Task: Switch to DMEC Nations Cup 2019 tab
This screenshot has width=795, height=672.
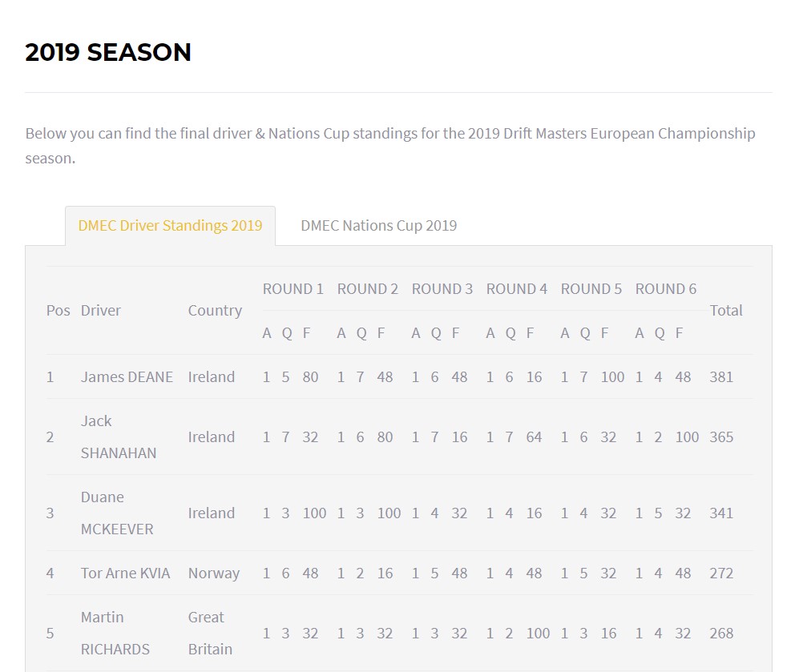Action: coord(378,226)
